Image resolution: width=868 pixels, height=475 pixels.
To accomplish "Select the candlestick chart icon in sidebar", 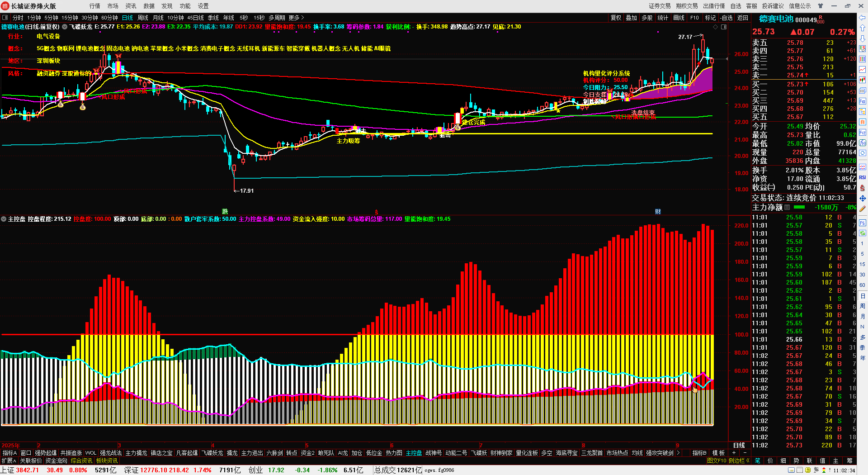I will click(x=863, y=80).
